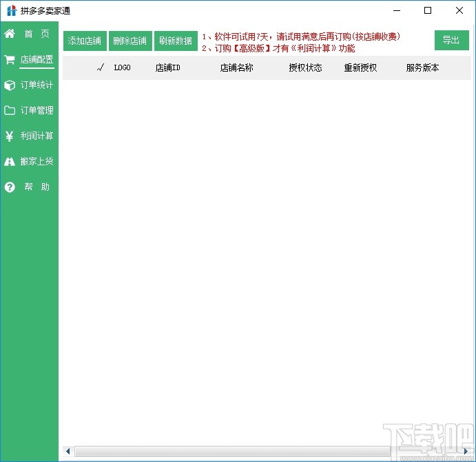Click the 店铺ID column header
This screenshot has height=462, width=476.
coord(167,67)
